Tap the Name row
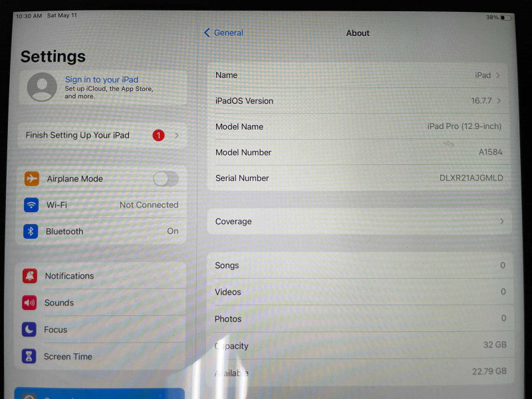This screenshot has height=399, width=532. (358, 75)
